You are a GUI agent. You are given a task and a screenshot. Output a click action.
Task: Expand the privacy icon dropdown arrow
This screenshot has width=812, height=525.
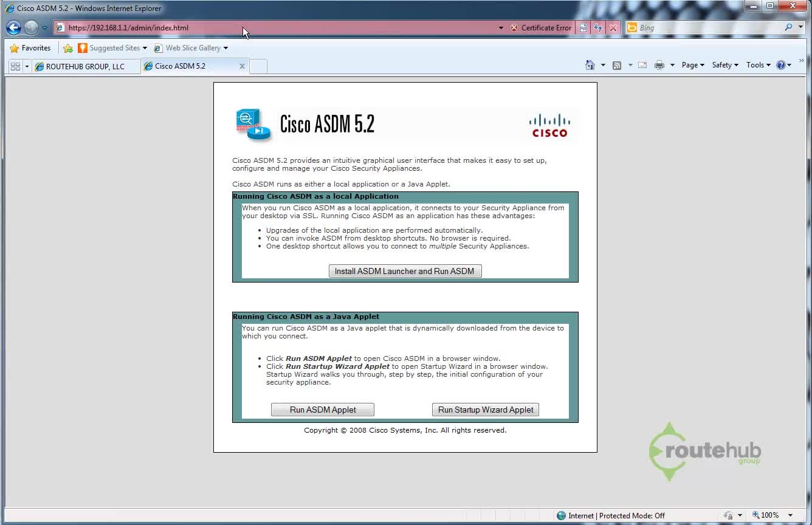point(740,515)
